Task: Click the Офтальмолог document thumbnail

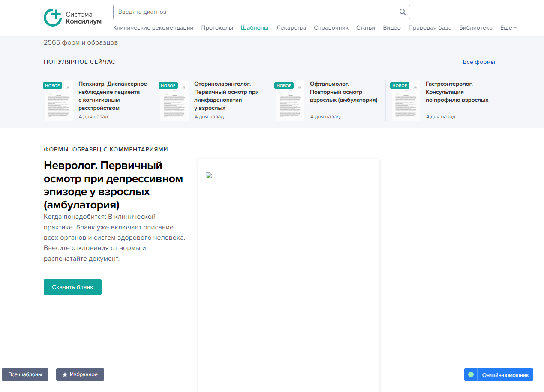Action: [290, 100]
